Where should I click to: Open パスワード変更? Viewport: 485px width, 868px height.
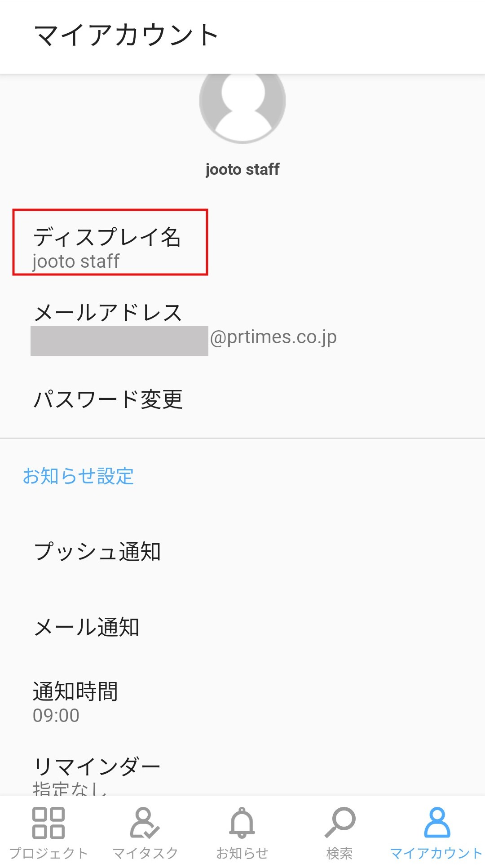[242, 399]
